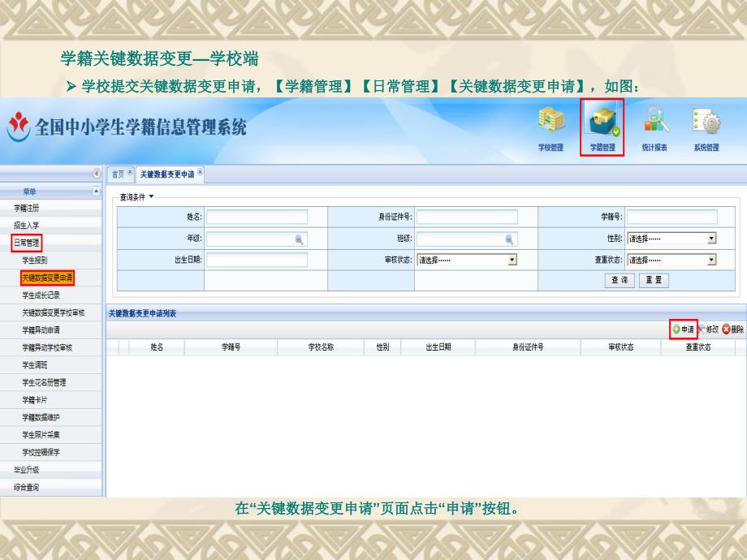The width and height of the screenshot is (747, 560).
Task: Click the 姓名 input field
Action: click(257, 217)
